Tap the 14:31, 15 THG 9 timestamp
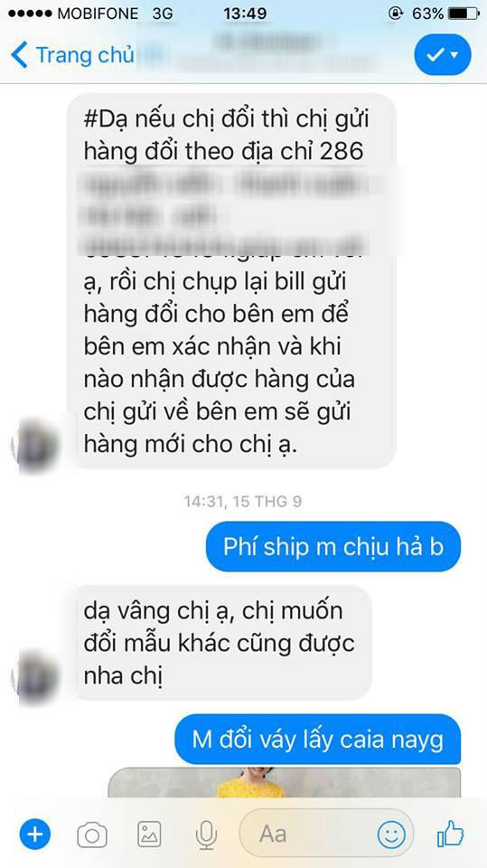 (243, 502)
